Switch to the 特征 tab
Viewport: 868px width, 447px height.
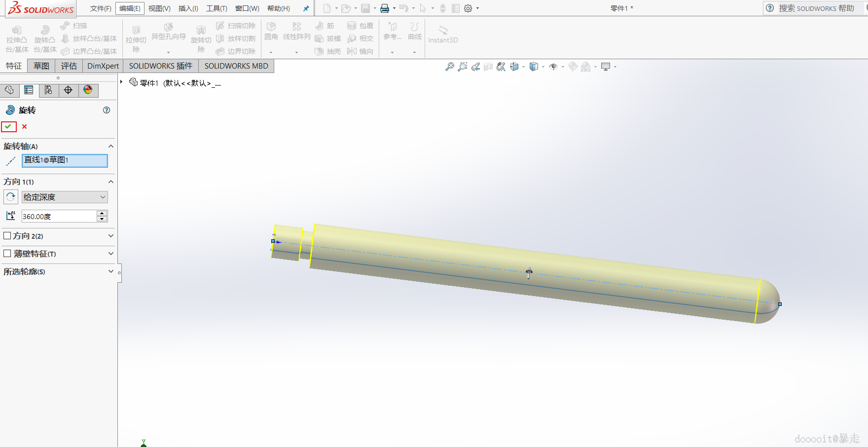pyautogui.click(x=13, y=66)
